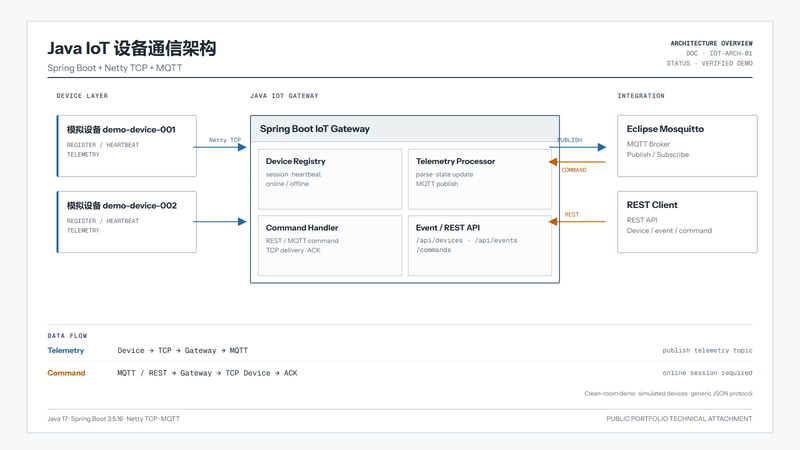Screen dimensions: 800x450
Task: Click '/commands' endpoint text
Action: click(434, 250)
